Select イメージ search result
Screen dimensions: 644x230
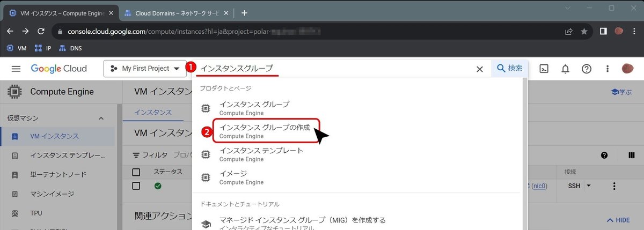point(360,177)
